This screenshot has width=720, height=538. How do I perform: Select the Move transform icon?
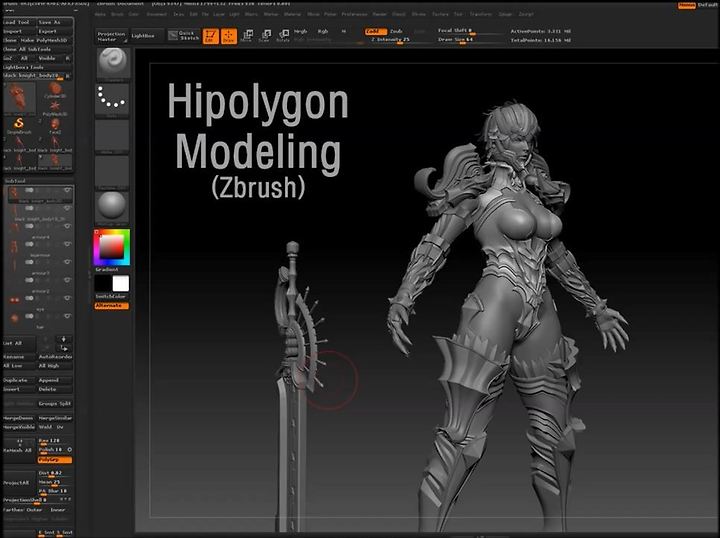tap(247, 36)
